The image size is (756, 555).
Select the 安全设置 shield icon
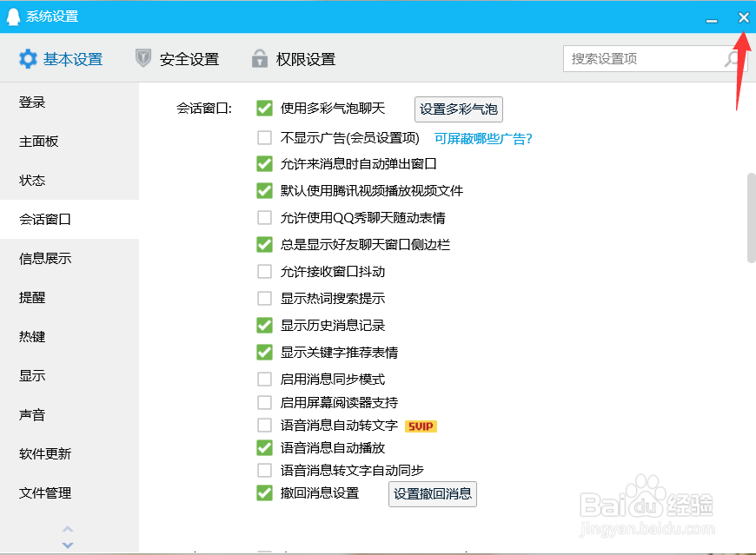143,58
